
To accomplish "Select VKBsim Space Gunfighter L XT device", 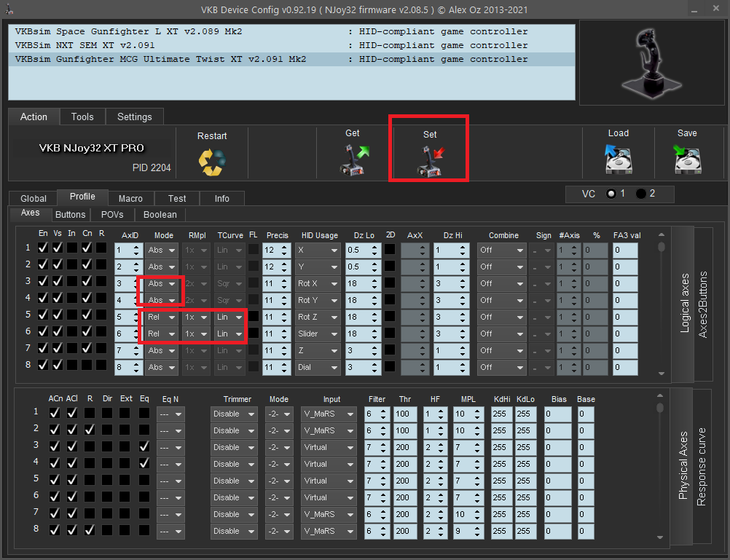I will pyautogui.click(x=292, y=31).
